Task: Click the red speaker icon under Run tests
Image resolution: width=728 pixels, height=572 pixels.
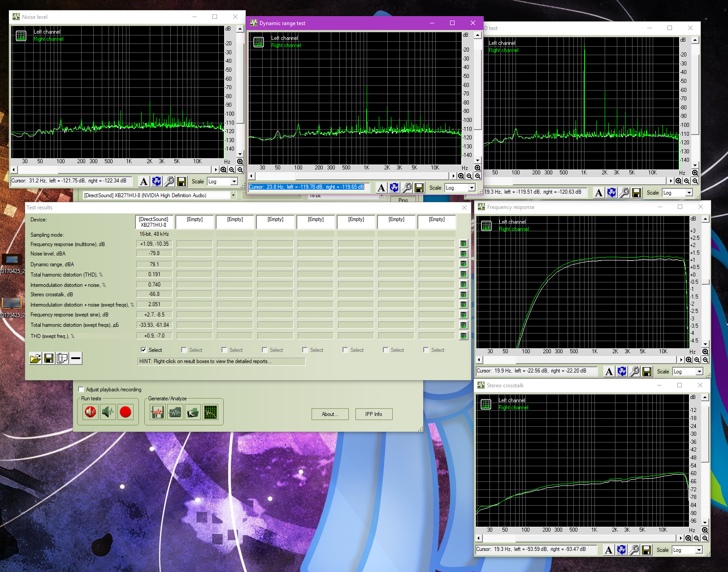Action: [x=91, y=412]
